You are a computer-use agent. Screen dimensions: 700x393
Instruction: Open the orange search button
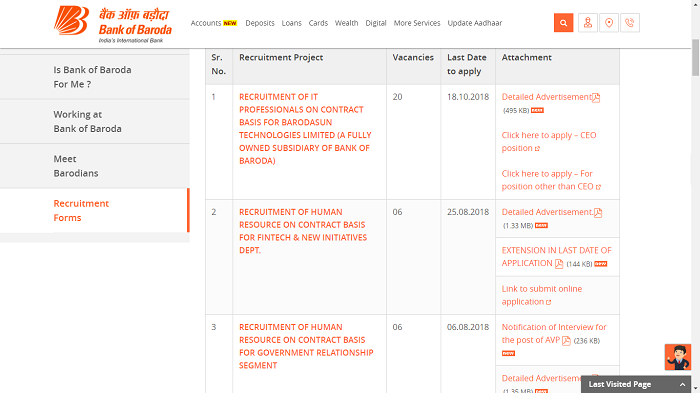pyautogui.click(x=563, y=23)
